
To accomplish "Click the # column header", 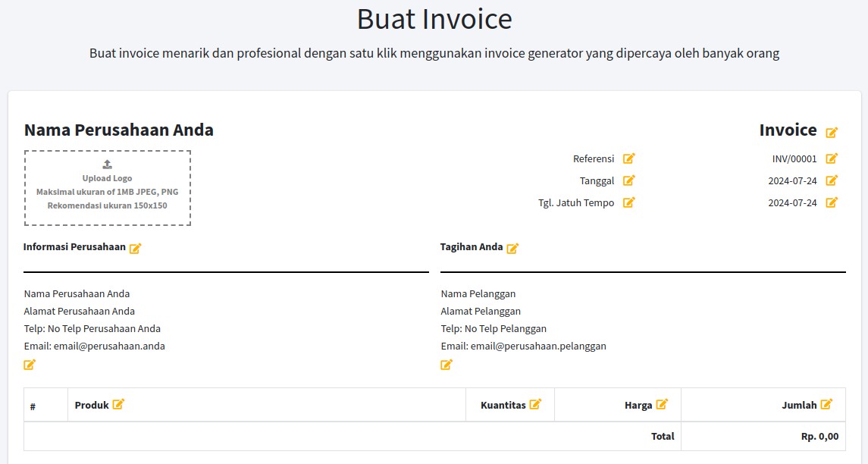I will click(x=33, y=406).
